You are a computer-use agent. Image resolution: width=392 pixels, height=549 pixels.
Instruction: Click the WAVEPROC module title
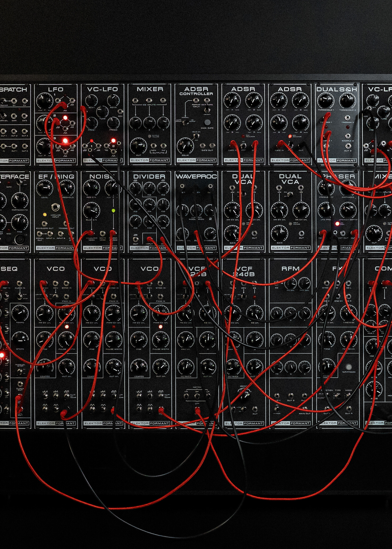[x=196, y=177]
